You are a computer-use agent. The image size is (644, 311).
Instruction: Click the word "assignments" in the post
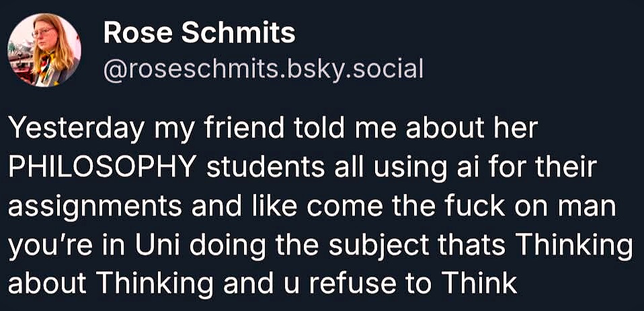coord(90,208)
